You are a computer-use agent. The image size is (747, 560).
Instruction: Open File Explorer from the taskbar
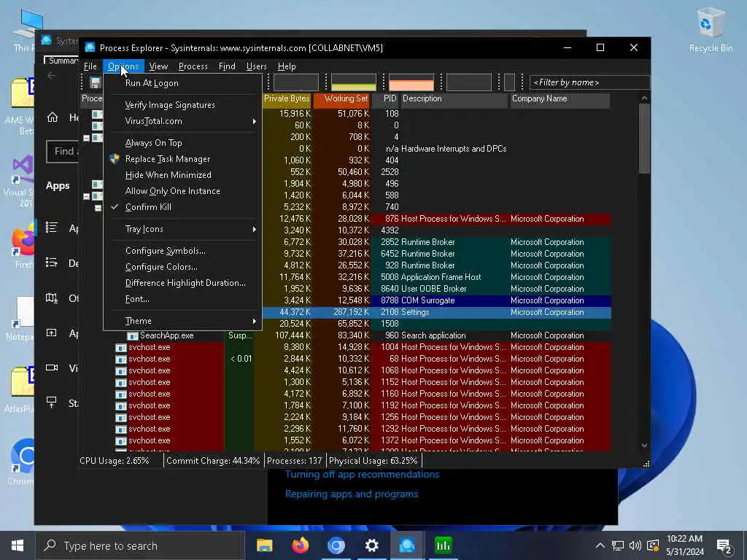click(264, 545)
